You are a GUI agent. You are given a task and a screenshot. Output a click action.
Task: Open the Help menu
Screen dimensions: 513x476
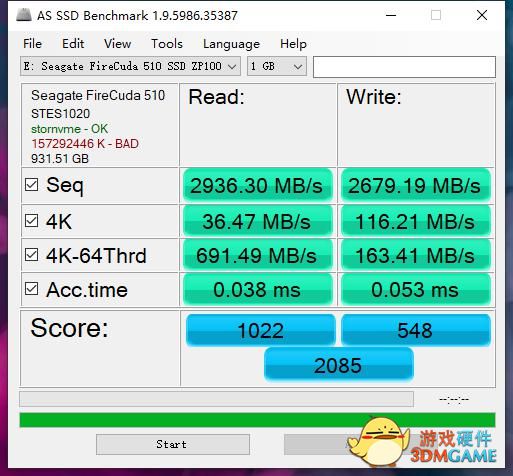(293, 44)
